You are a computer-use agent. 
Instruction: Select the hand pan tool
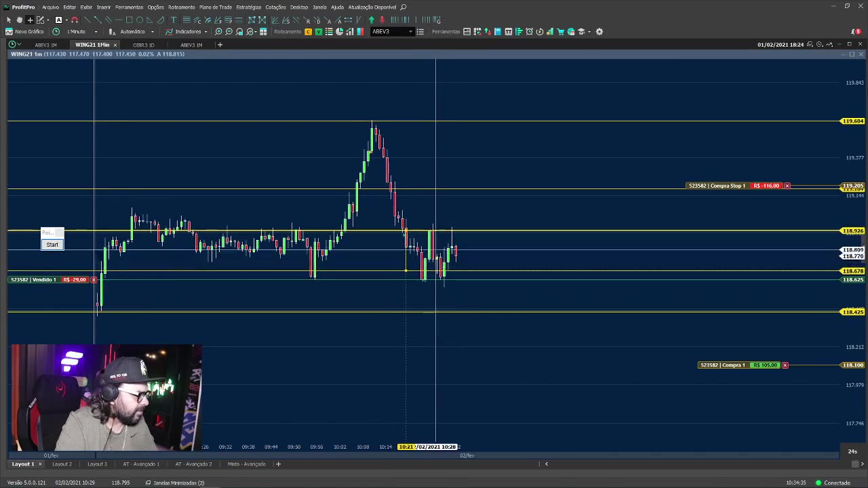point(20,20)
